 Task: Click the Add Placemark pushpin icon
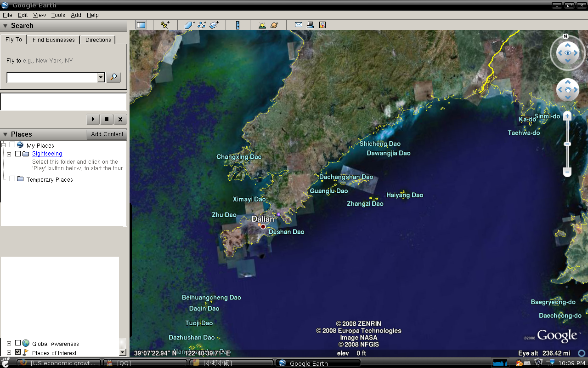165,25
